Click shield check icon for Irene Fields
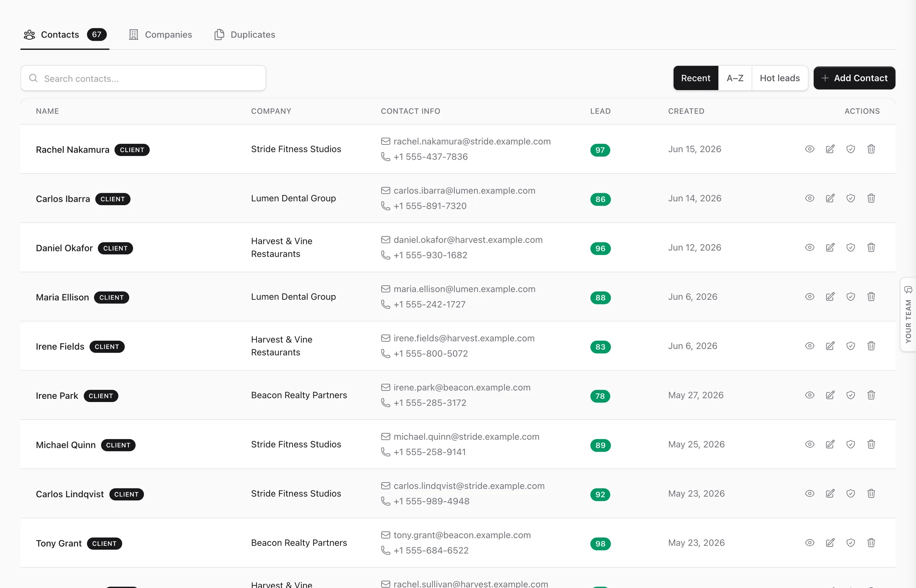Screen dimensions: 916x588 coord(850,346)
